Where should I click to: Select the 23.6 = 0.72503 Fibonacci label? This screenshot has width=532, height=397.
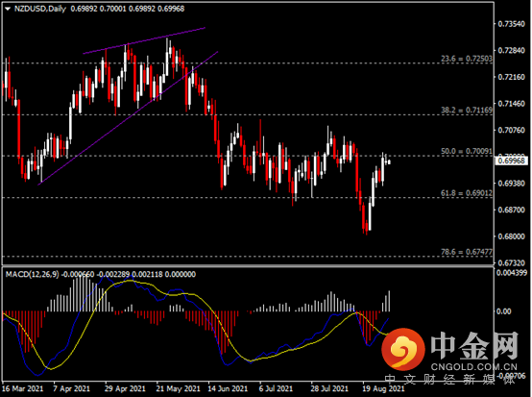coord(467,59)
